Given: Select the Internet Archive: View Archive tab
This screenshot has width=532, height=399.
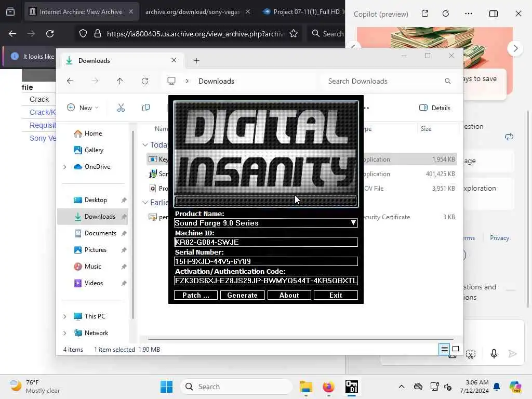Looking at the screenshot, I should coord(81,12).
